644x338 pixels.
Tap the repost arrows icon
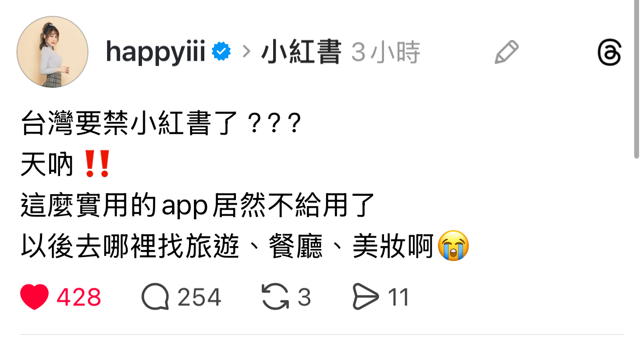pos(275,296)
